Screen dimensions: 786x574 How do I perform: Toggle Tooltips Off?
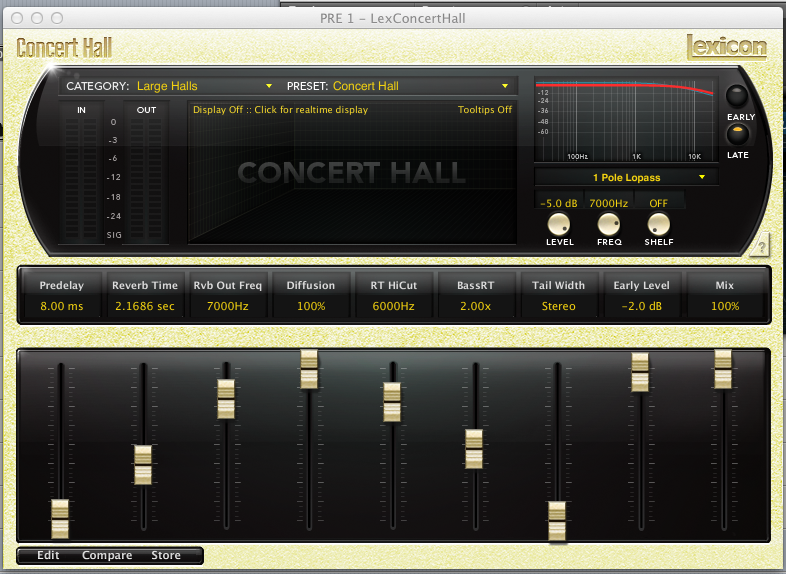click(484, 110)
